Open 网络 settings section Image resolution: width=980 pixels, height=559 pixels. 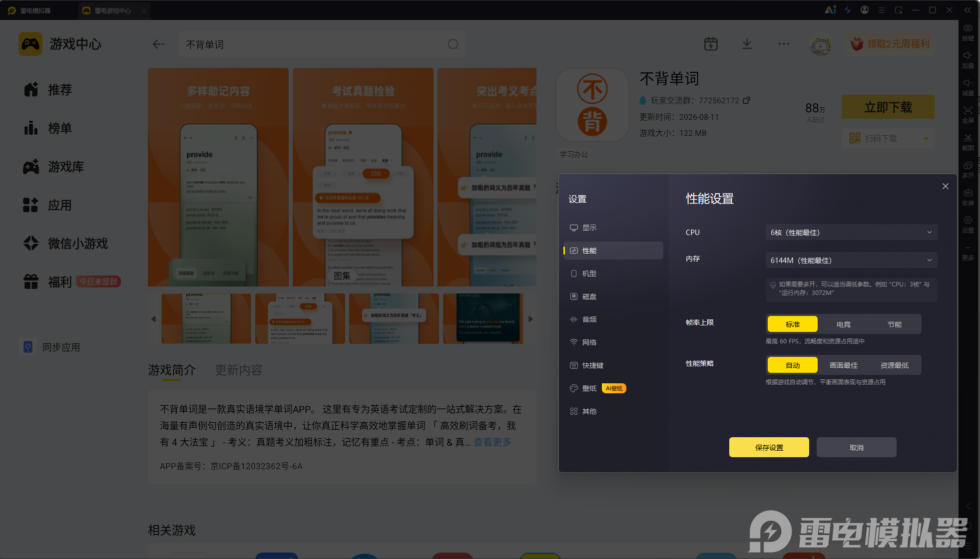click(613, 342)
